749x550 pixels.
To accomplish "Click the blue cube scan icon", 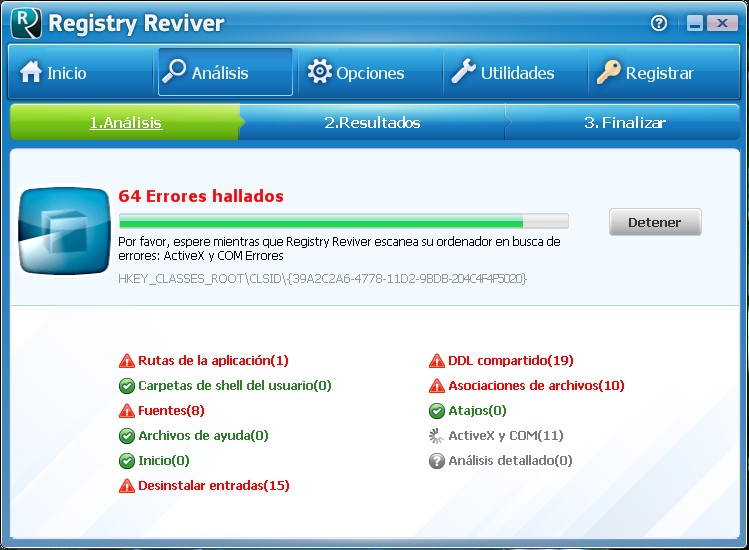I will tap(64, 231).
